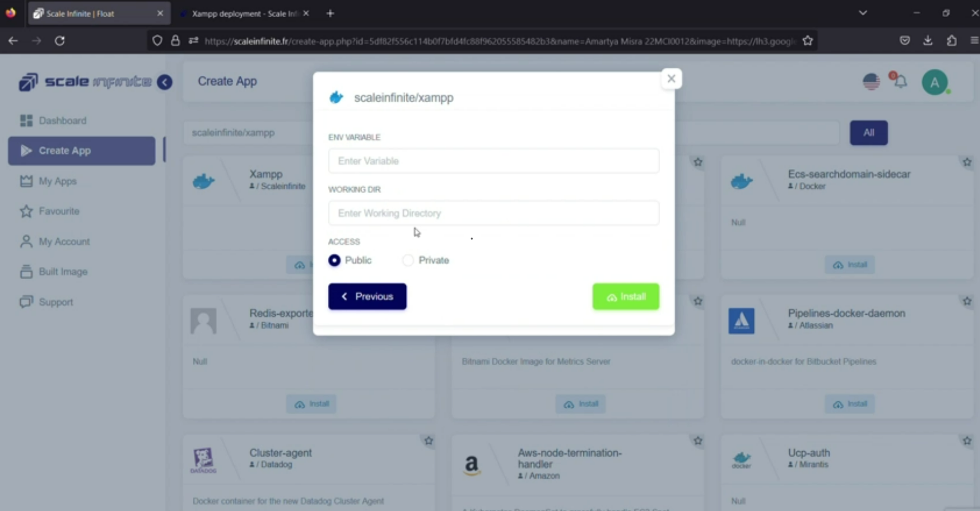Click the Amazon logo on Aws-node-termination-handler

[x=471, y=464]
